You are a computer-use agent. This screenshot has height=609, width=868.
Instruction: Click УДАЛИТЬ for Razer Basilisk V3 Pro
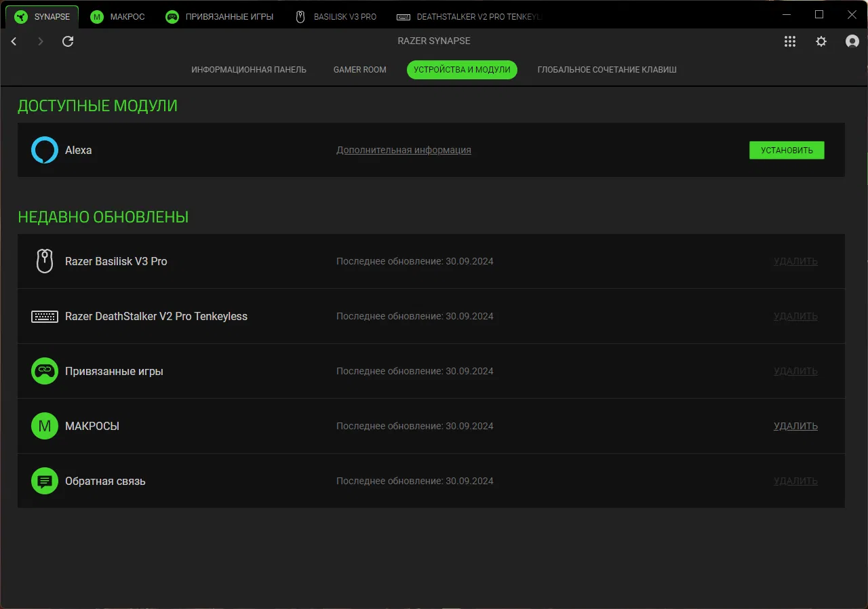tap(795, 261)
